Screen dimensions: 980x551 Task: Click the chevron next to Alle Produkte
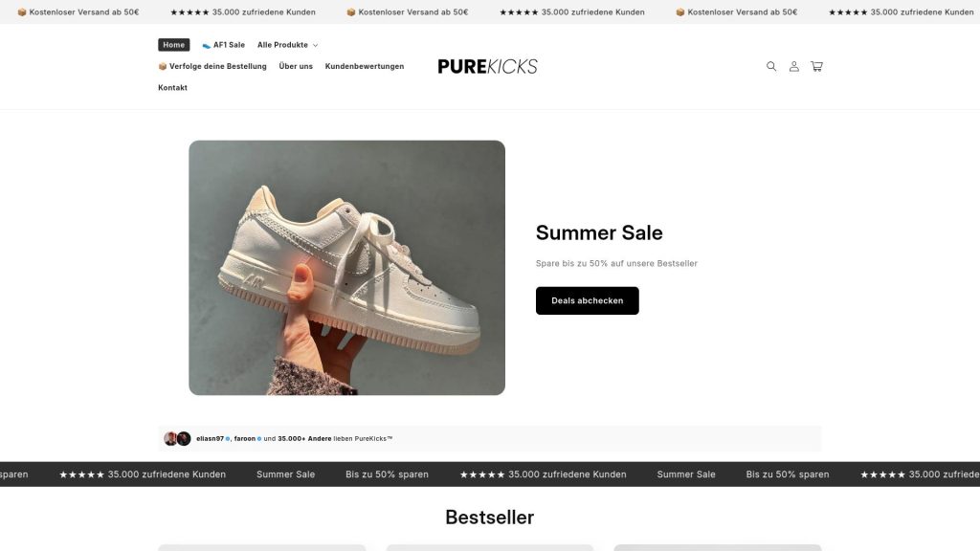(x=315, y=46)
